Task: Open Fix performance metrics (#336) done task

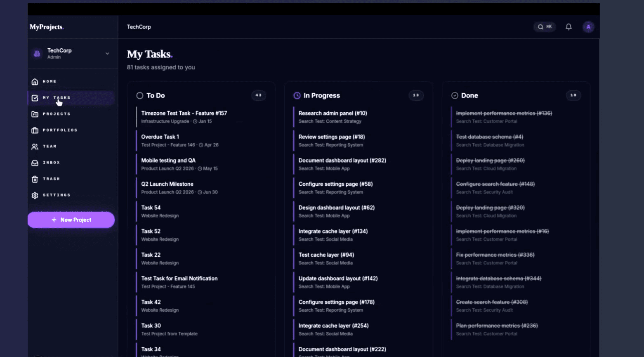Action: point(516,259)
